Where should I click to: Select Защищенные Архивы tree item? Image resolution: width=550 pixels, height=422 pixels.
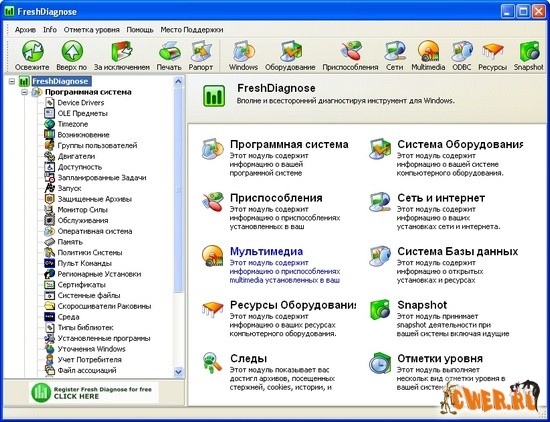95,199
